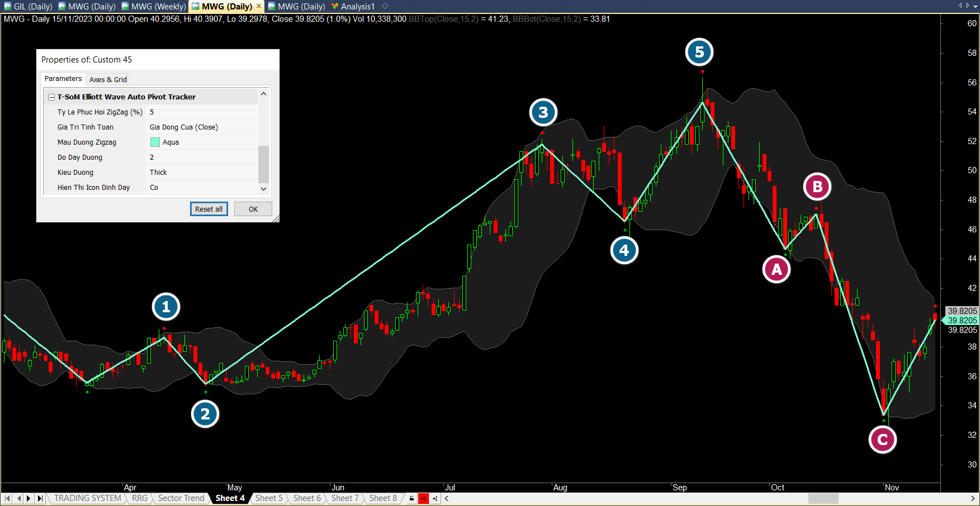Close the active MWG (Daily) tab
Screen dimensions: 980x506
pyautogui.click(x=259, y=6)
